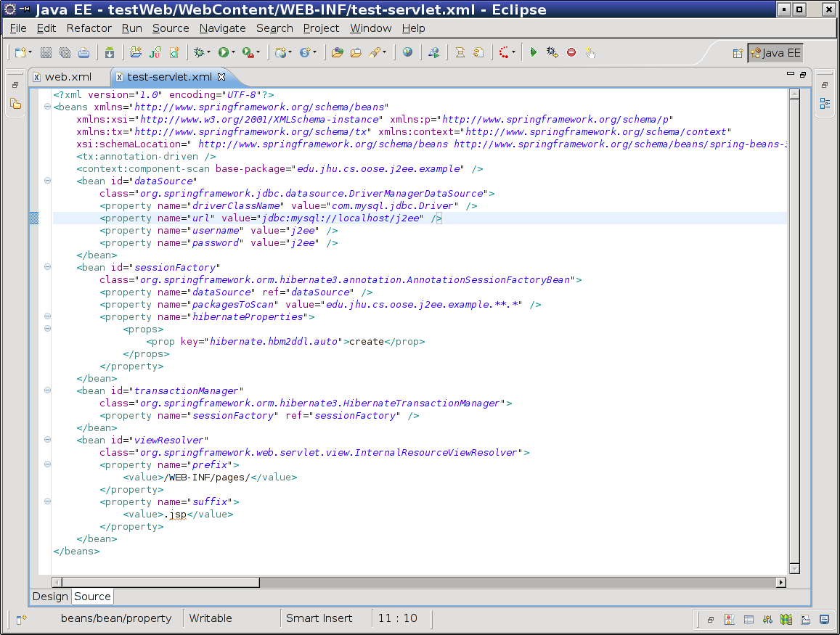Viewport: 840px width, 635px height.
Task: Close the test-servlet.xml tab
Action: (221, 77)
